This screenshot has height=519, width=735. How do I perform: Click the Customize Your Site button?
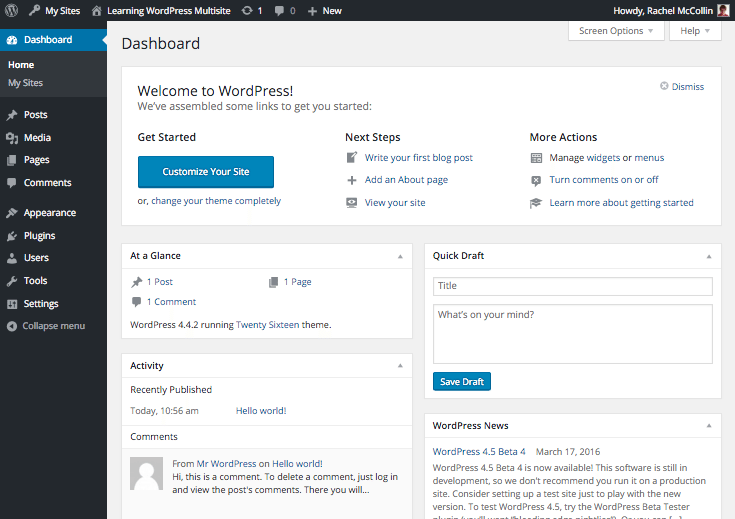(x=206, y=172)
